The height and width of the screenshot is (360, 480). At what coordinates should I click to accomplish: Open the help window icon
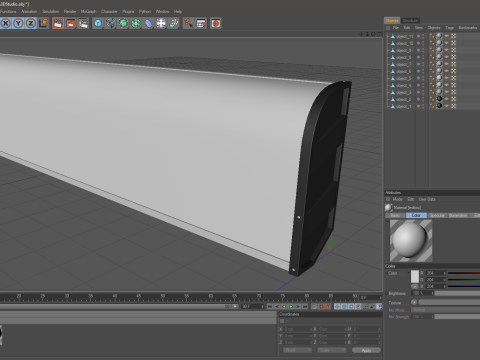(x=201, y=23)
